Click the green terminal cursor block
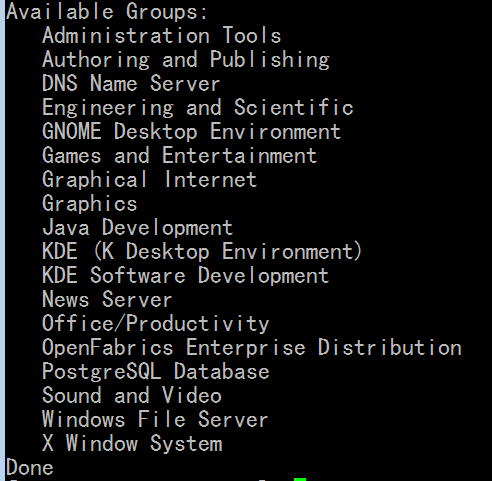 (x=300, y=479)
